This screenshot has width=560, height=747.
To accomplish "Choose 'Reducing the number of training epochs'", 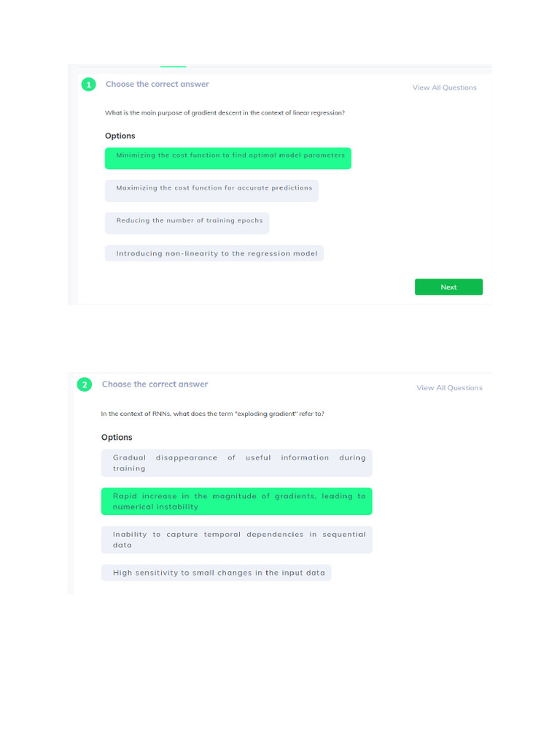I will (187, 222).
